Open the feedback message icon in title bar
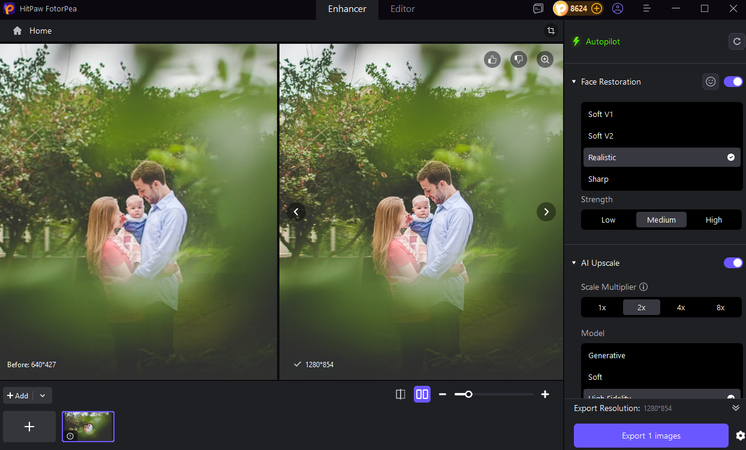Screen dimensions: 746x450 (538, 9)
